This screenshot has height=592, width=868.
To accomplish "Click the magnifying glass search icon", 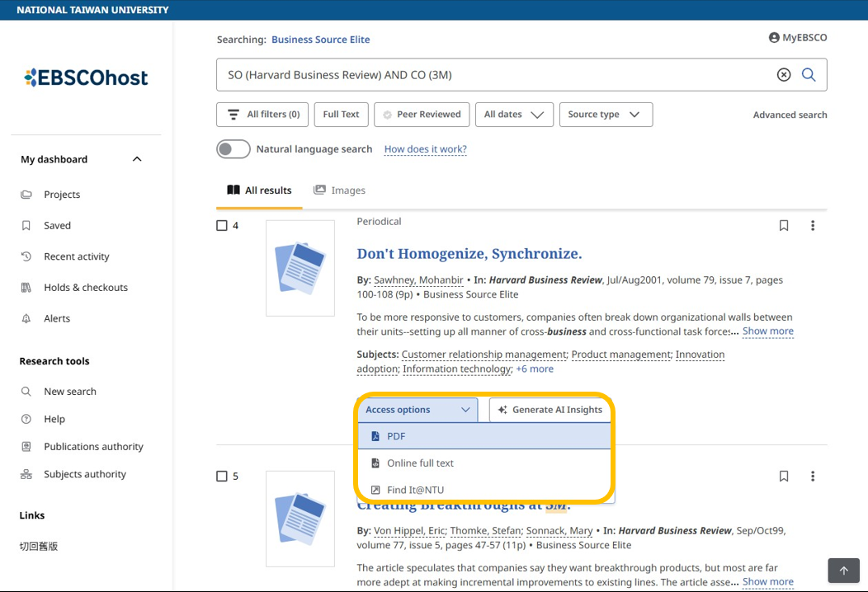I will tap(809, 75).
